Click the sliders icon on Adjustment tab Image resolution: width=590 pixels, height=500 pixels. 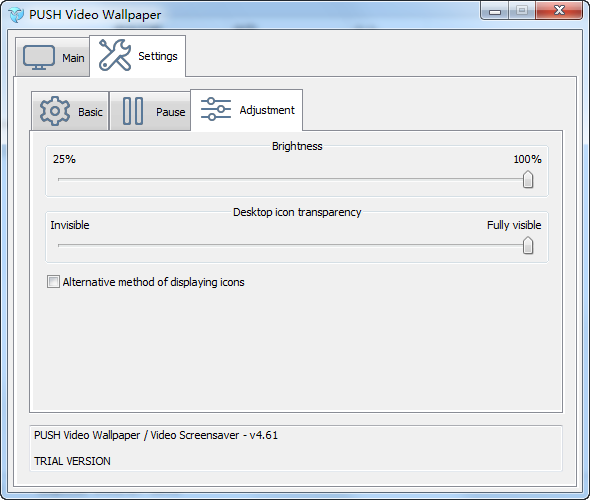coord(216,109)
